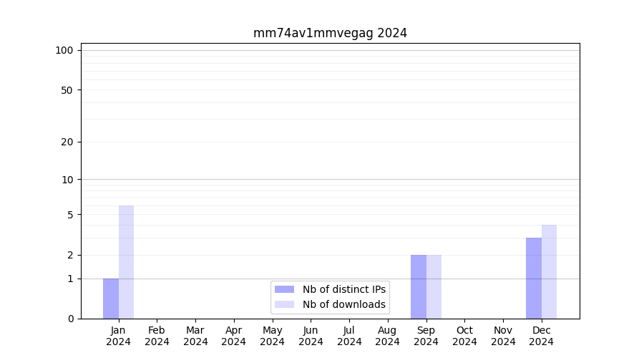
Task: Click the 50 y-axis tick label
Action: coord(67,90)
